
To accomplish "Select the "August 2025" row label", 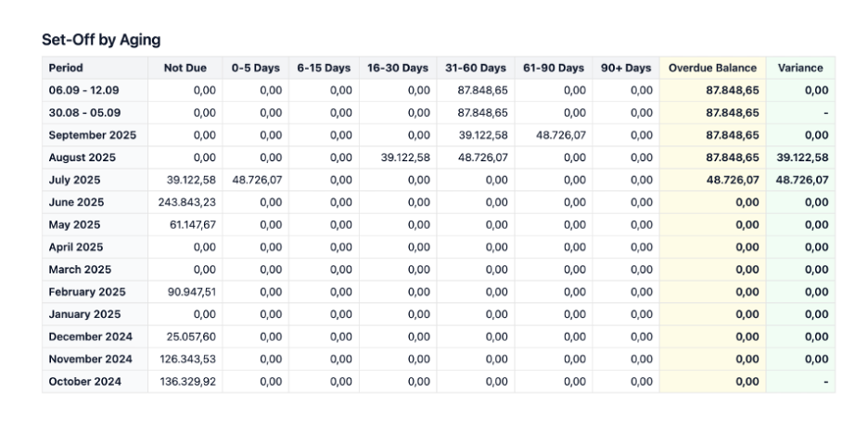I will click(82, 158).
